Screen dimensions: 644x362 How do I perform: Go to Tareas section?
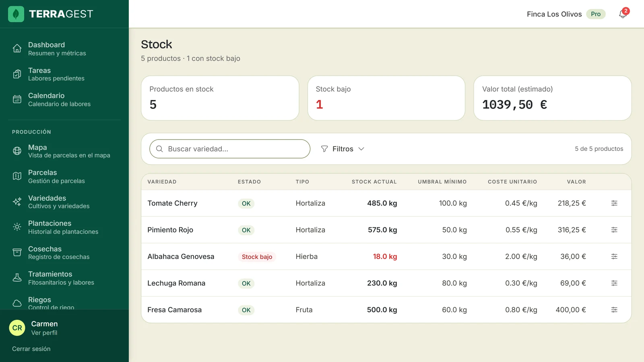click(64, 74)
